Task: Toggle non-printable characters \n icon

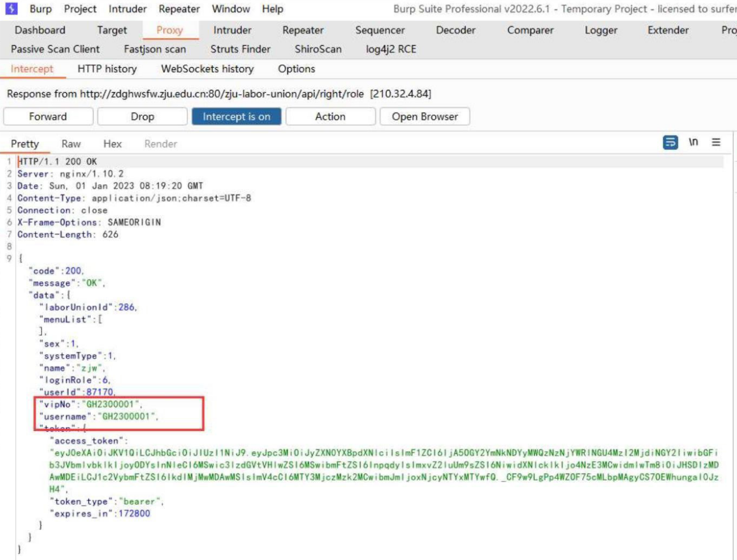Action: coord(694,143)
